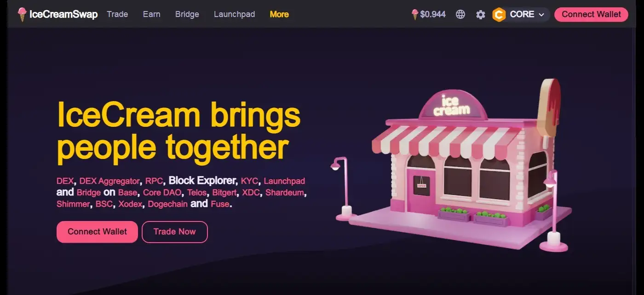Open the Trade menu
Screen dimensions: 644x295
tap(117, 14)
